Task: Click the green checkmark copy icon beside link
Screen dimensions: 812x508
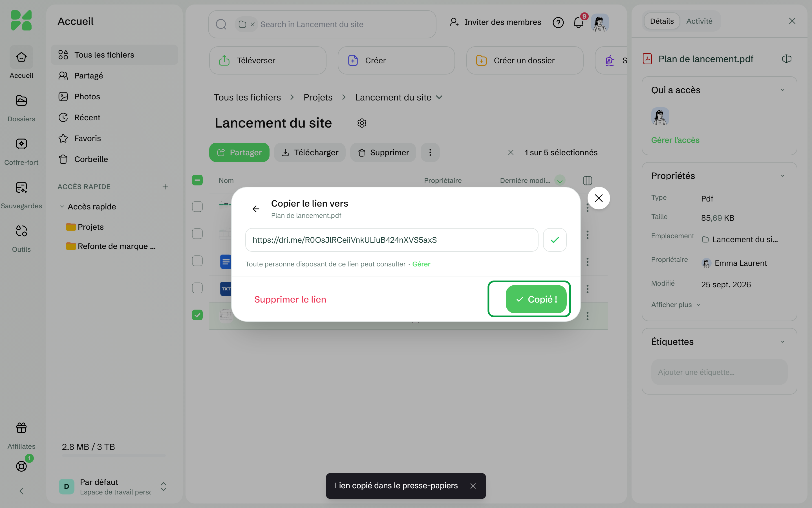Action: pyautogui.click(x=555, y=240)
